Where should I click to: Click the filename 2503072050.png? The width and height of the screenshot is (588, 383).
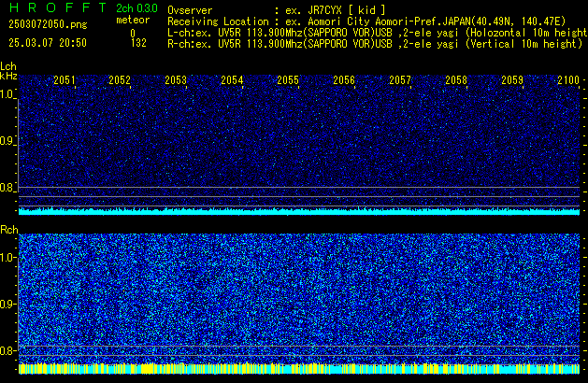click(x=48, y=24)
